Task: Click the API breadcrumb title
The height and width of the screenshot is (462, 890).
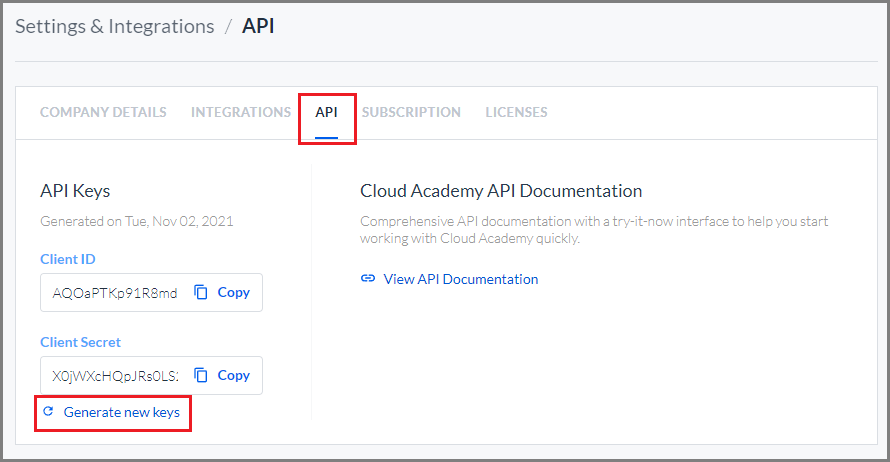Action: click(258, 26)
